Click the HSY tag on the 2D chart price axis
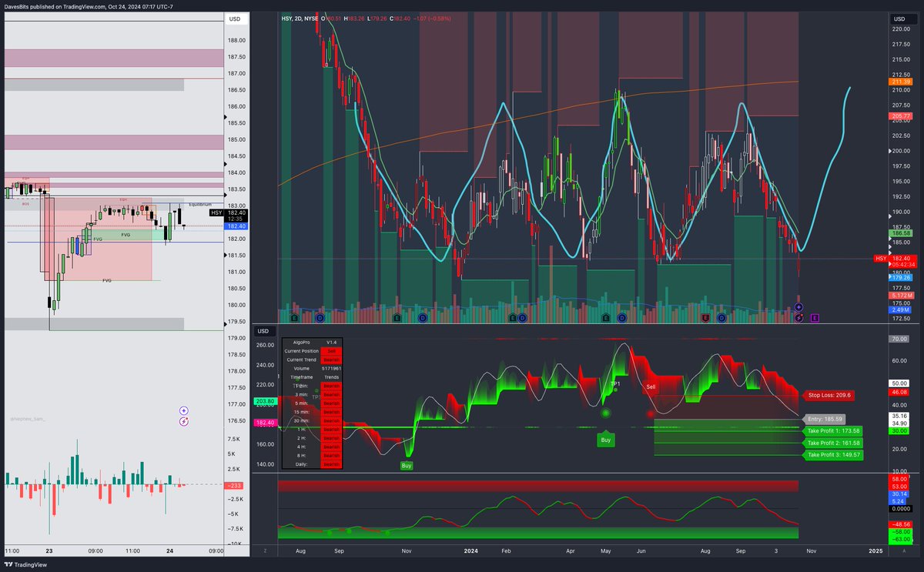Image resolution: width=924 pixels, height=572 pixels. point(881,259)
